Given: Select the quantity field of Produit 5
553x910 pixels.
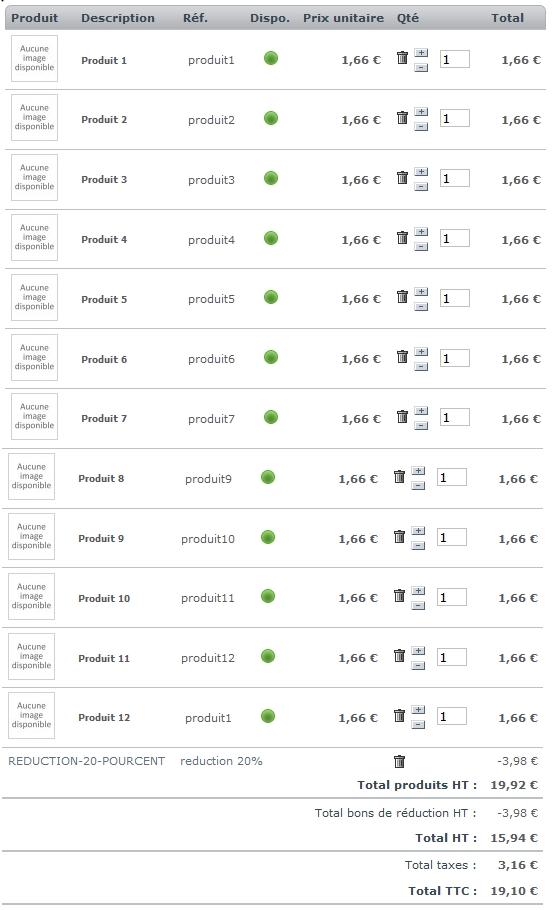Looking at the screenshot, I should [454, 298].
